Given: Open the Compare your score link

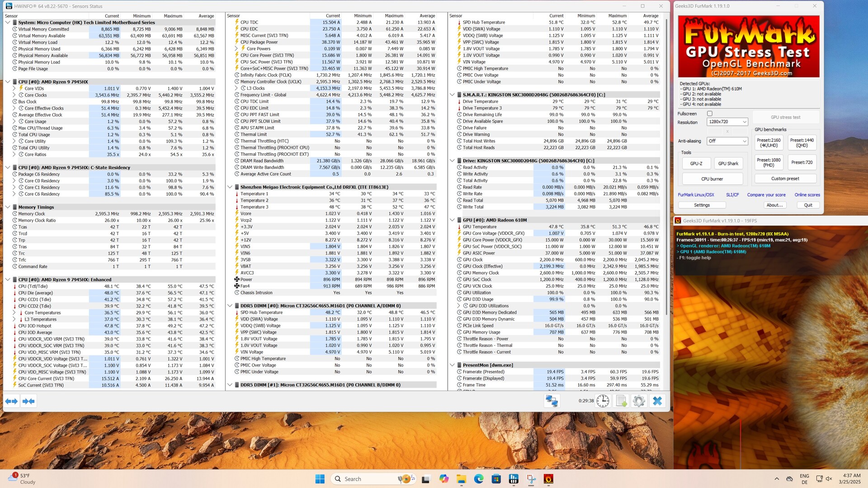Looking at the screenshot, I should point(766,195).
